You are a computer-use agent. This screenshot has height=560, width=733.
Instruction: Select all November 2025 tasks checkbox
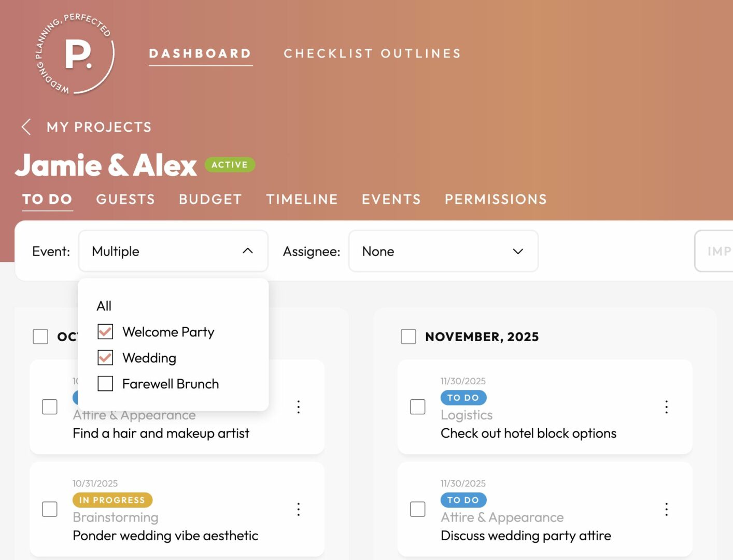click(408, 337)
